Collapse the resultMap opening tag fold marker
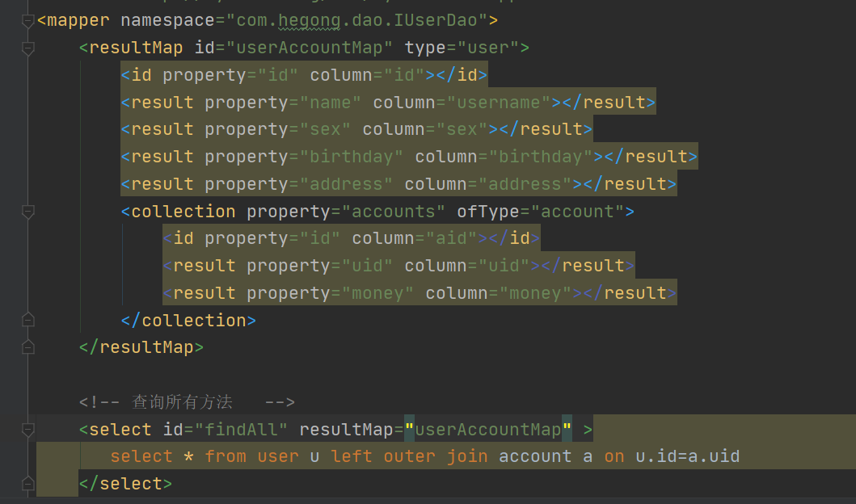Image resolution: width=856 pixels, height=504 pixels. [x=27, y=48]
